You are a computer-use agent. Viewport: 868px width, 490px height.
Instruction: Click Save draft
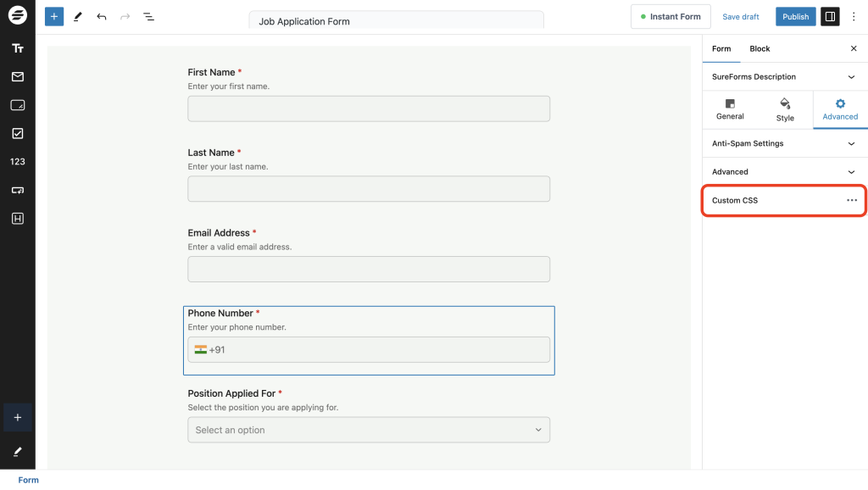[x=740, y=16]
